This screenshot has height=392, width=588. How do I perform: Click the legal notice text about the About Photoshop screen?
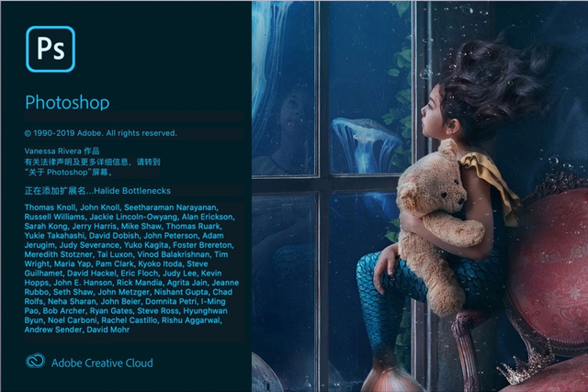tap(92, 167)
